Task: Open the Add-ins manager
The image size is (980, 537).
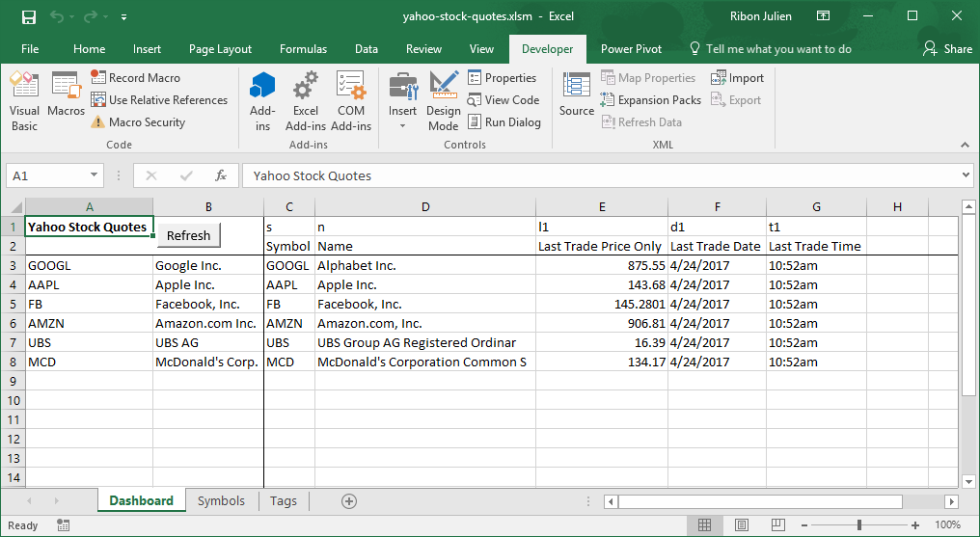Action: (262, 101)
